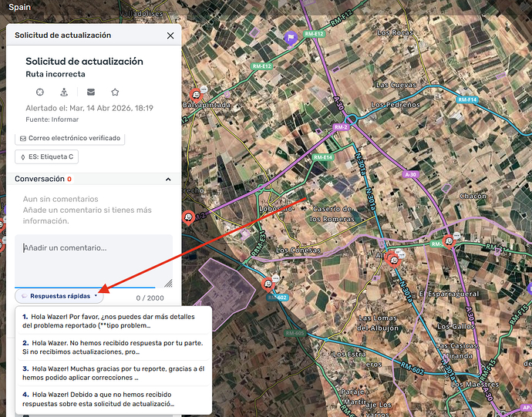Image resolution: width=532 pixels, height=417 pixels.
Task: Collapse the Conversación section
Action: click(168, 179)
